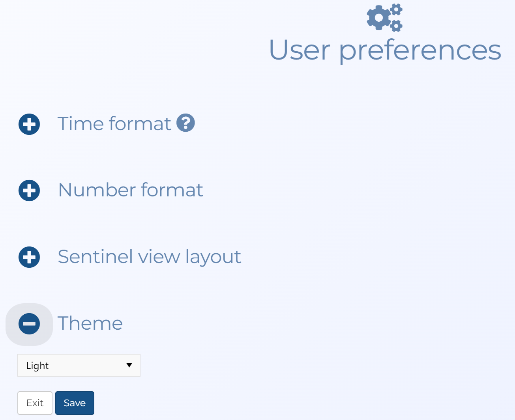Select the Sentinel view layout heading

pyautogui.click(x=149, y=257)
